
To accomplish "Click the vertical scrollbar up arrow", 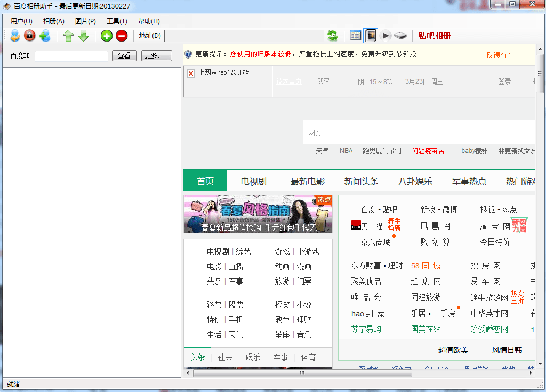I will point(540,49).
